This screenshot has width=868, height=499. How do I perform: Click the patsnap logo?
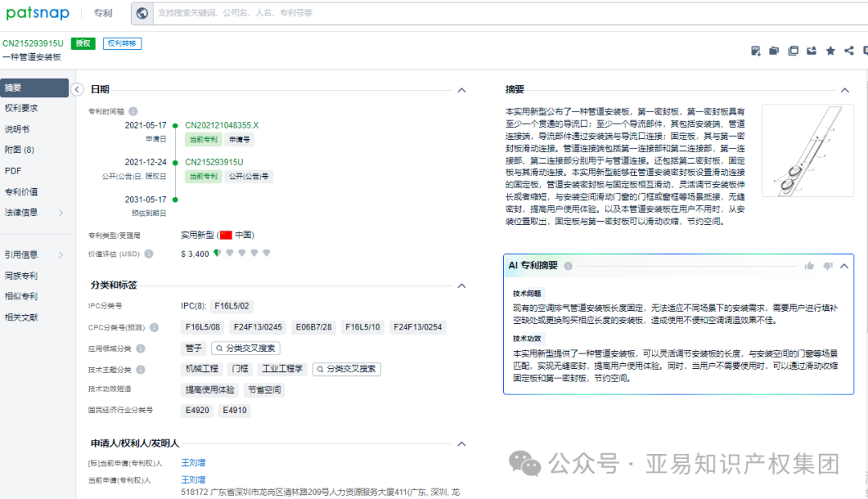(37, 13)
